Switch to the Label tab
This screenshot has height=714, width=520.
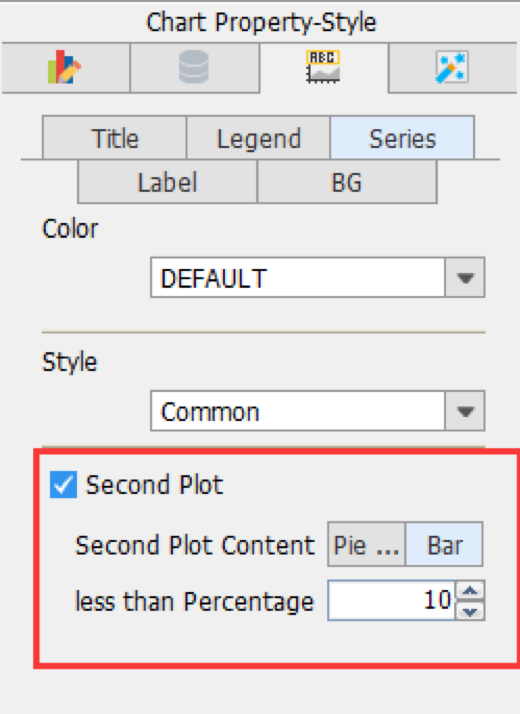pyautogui.click(x=168, y=182)
